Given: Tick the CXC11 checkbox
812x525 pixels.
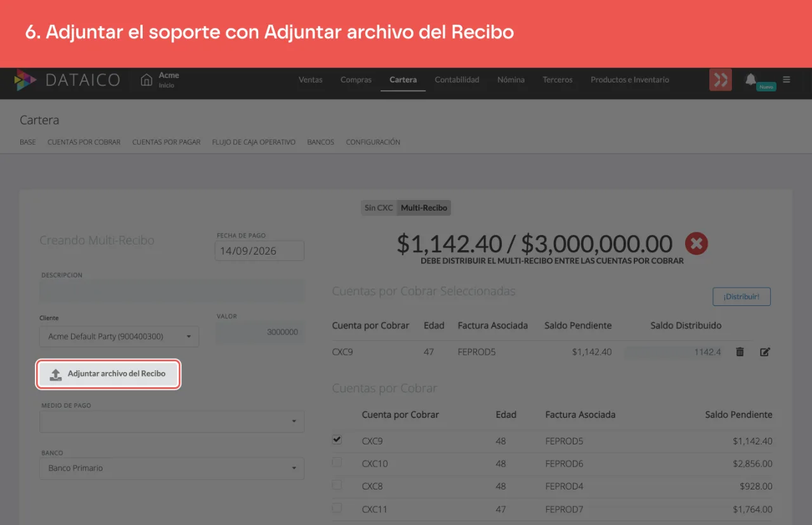Looking at the screenshot, I should point(337,508).
